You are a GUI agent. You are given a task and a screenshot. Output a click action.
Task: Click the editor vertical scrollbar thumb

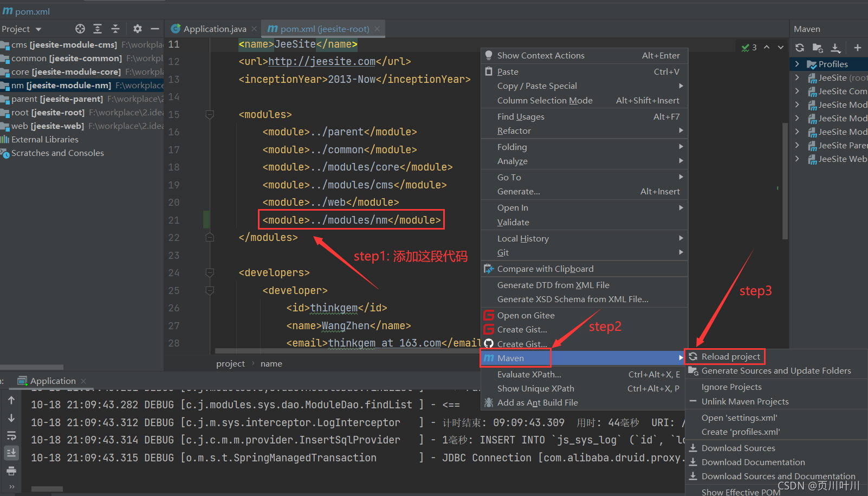coord(785,181)
